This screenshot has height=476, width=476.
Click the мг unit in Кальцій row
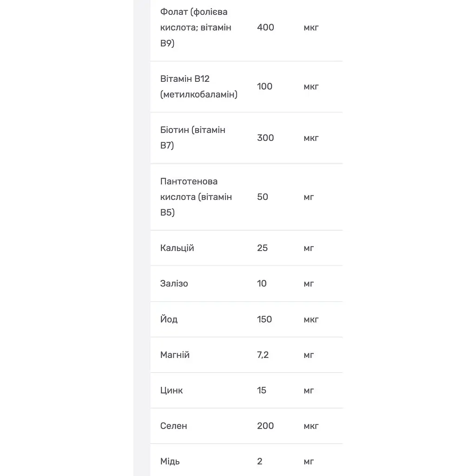(309, 248)
